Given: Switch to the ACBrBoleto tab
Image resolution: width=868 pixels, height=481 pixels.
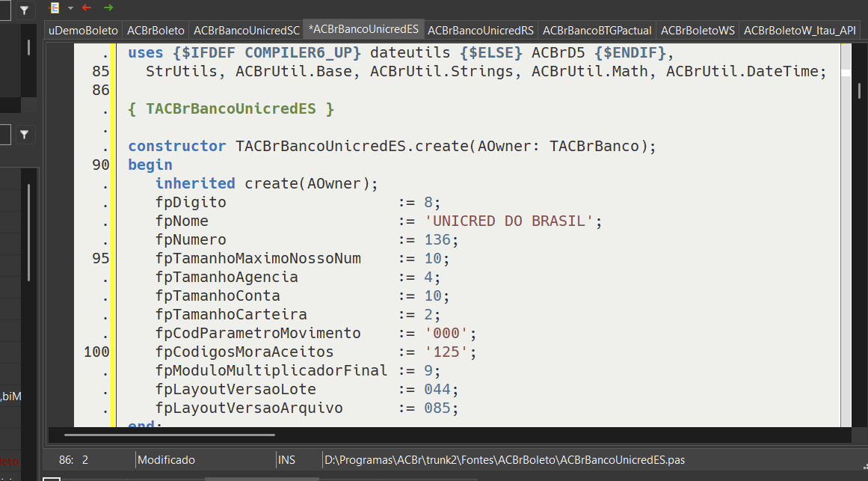Looking at the screenshot, I should [x=156, y=31].
